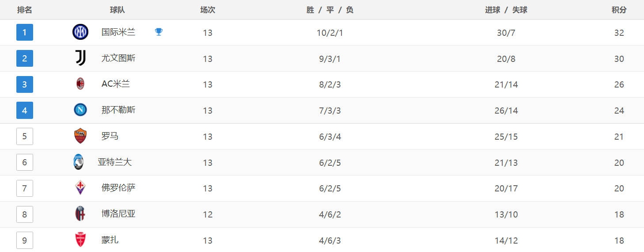Click the 进球 / 失球 column header
644x252 pixels.
click(x=506, y=10)
